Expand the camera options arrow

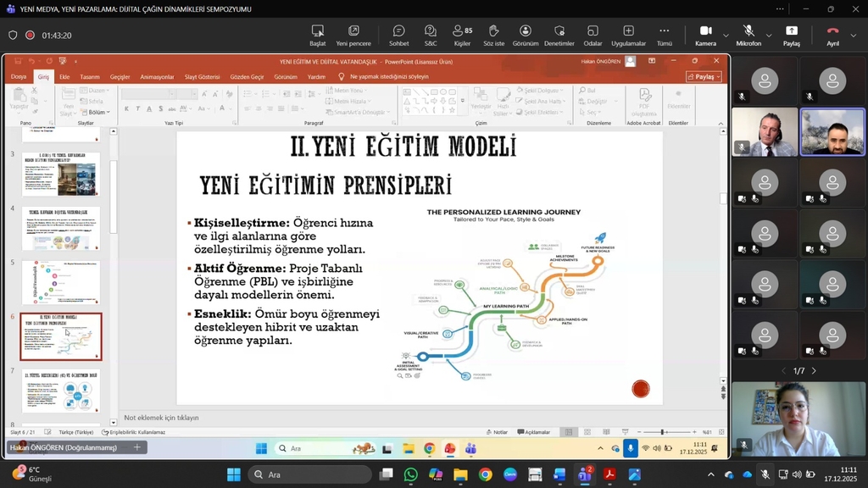(x=726, y=36)
